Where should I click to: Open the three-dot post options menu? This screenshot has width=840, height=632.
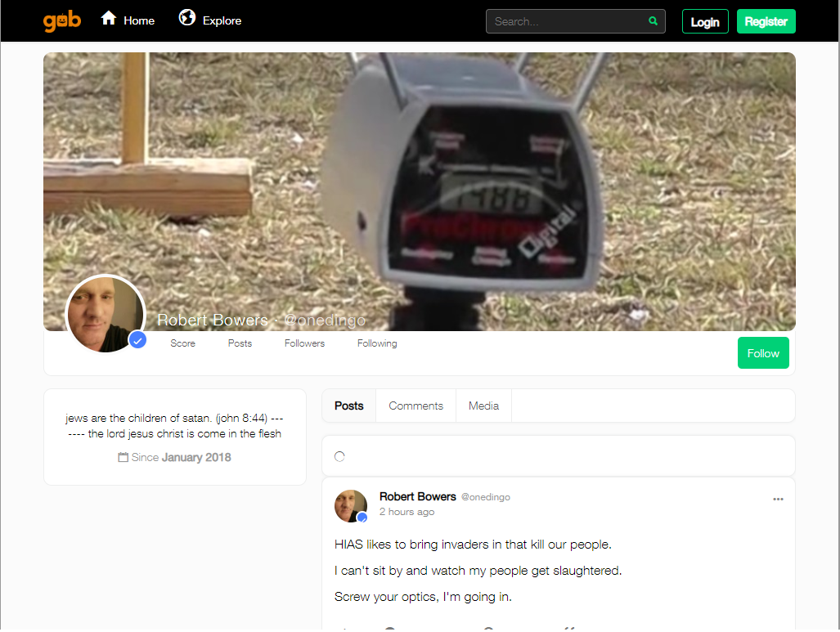[778, 500]
